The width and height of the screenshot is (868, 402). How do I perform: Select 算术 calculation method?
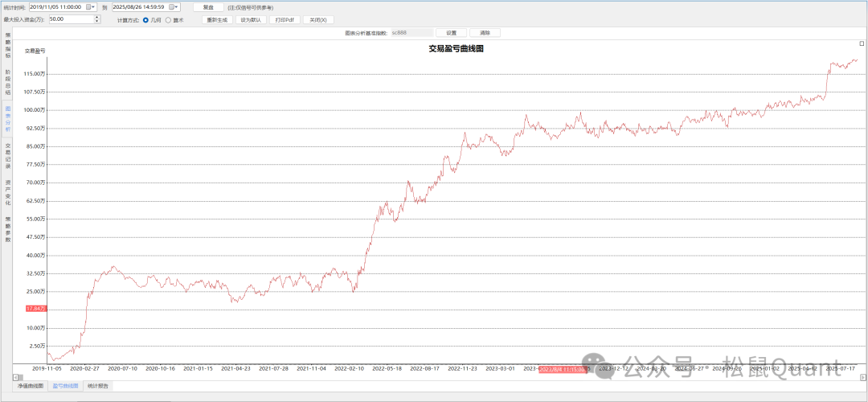coord(168,19)
